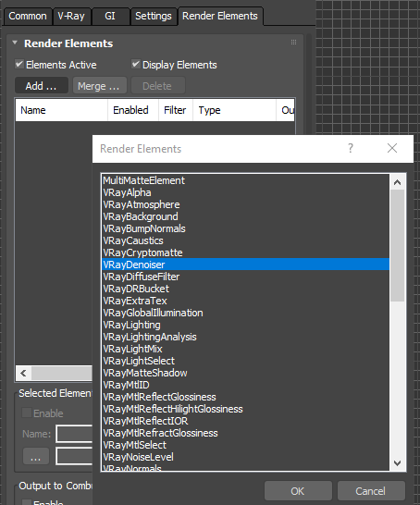Select MultiMatteElement in the list
This screenshot has width=420, height=505.
(245, 180)
